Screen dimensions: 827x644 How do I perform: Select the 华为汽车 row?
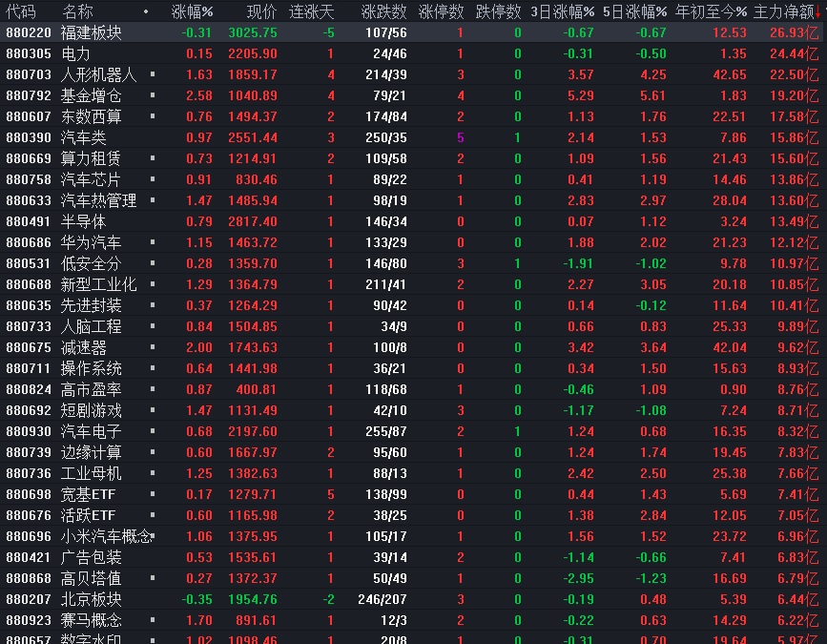click(414, 242)
